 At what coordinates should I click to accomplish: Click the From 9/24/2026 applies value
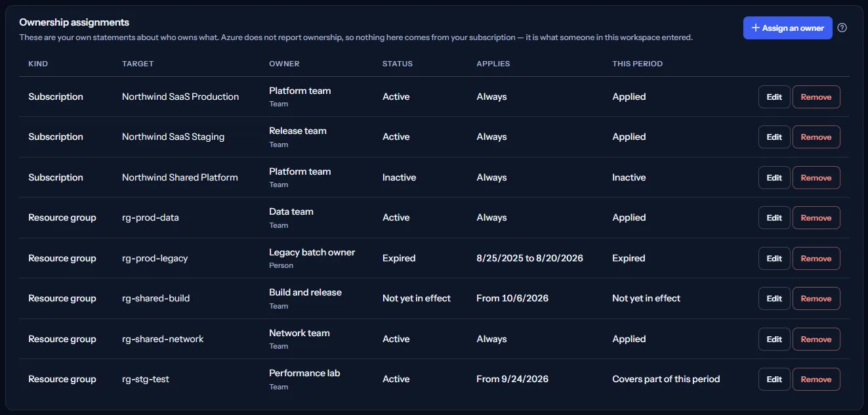point(512,379)
